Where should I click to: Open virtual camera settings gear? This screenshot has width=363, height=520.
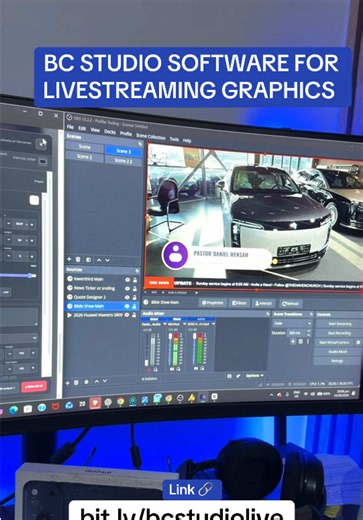point(358,342)
